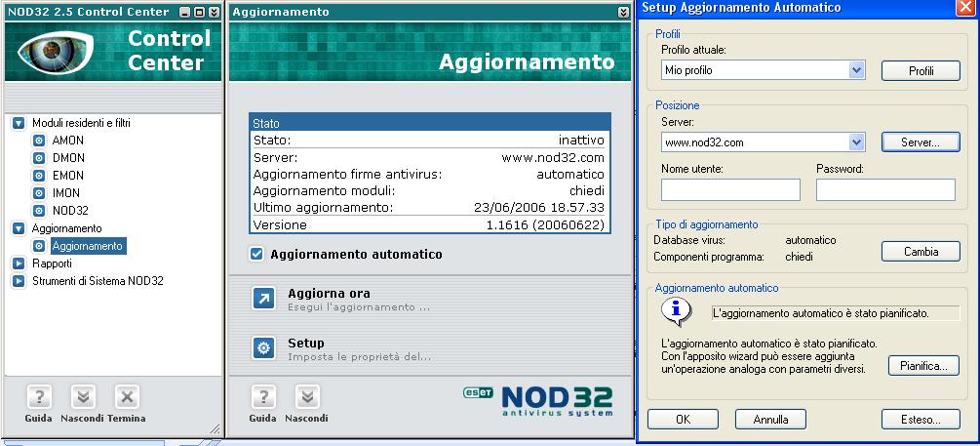Click the Esteso... button
980x446 pixels.
(921, 419)
